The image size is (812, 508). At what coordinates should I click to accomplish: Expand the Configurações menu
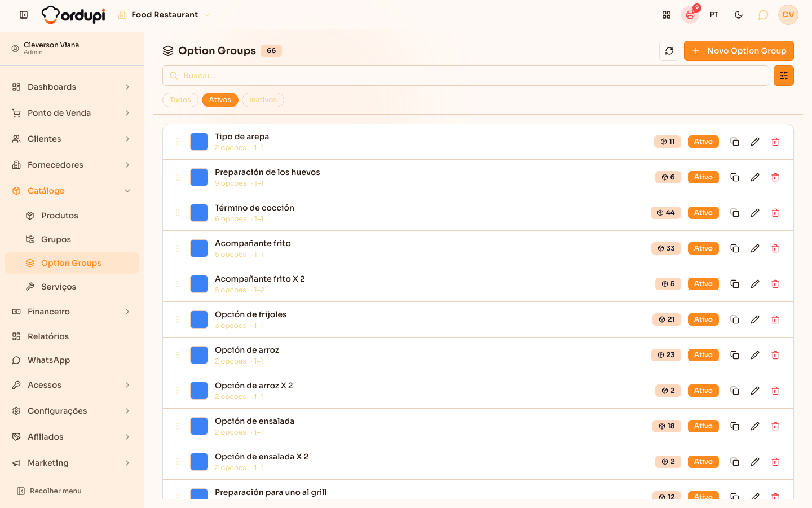pyautogui.click(x=72, y=411)
